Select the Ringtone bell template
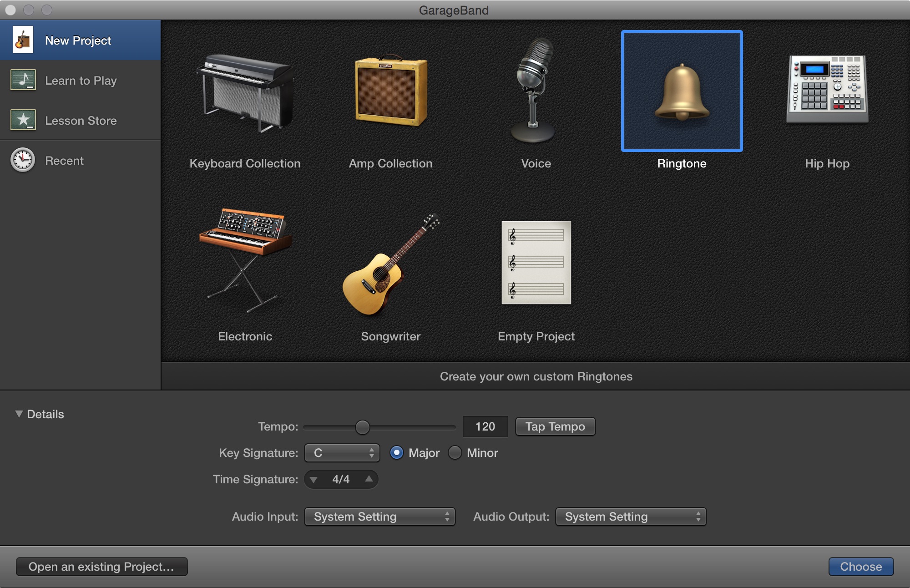 point(682,91)
